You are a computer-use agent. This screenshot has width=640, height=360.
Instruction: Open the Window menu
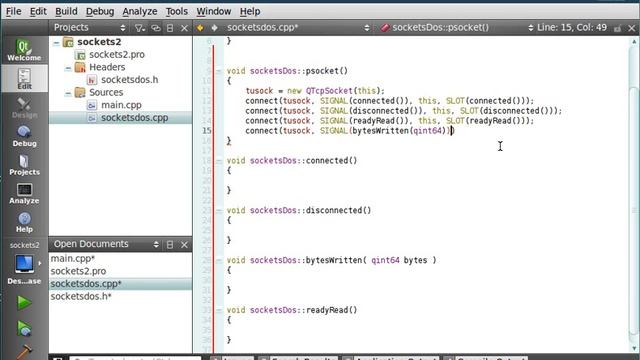213,11
